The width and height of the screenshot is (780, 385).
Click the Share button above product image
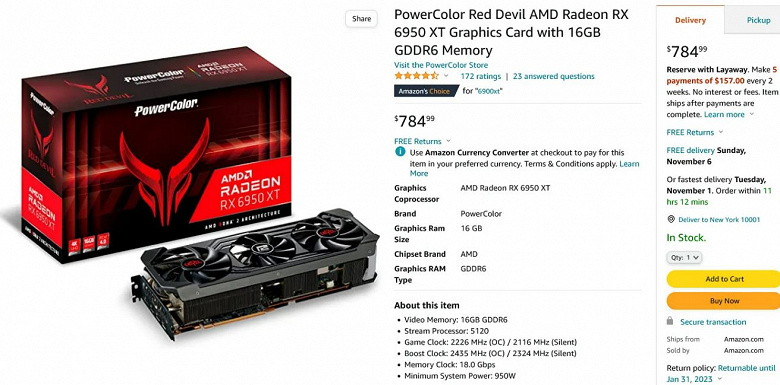pos(362,19)
